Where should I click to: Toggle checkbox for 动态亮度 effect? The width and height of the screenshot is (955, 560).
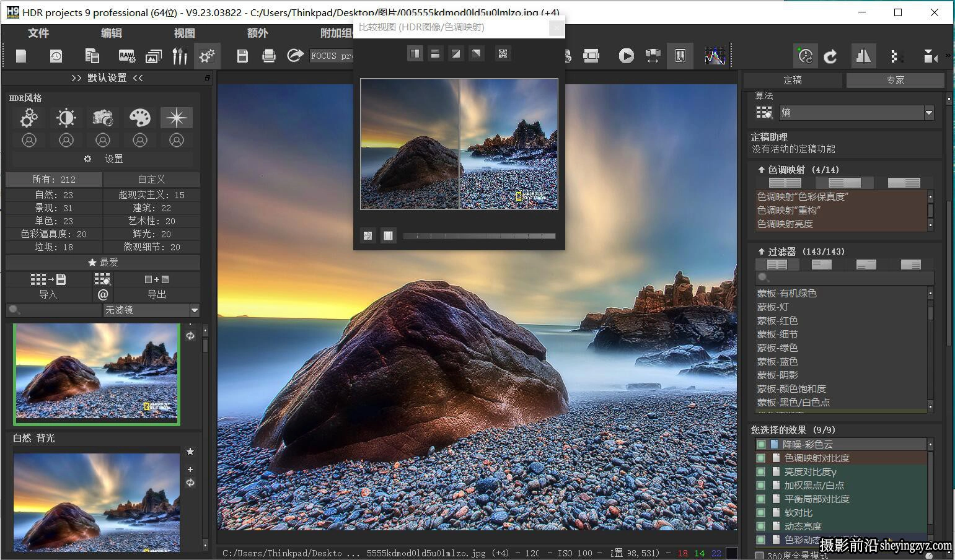point(761,526)
